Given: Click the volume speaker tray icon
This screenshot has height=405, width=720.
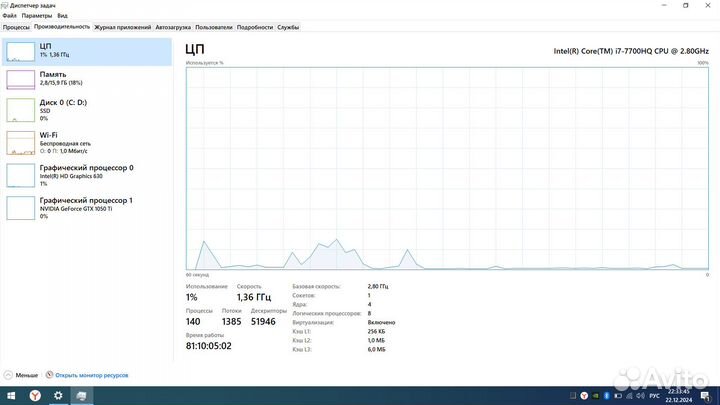Looking at the screenshot, I should (641, 396).
